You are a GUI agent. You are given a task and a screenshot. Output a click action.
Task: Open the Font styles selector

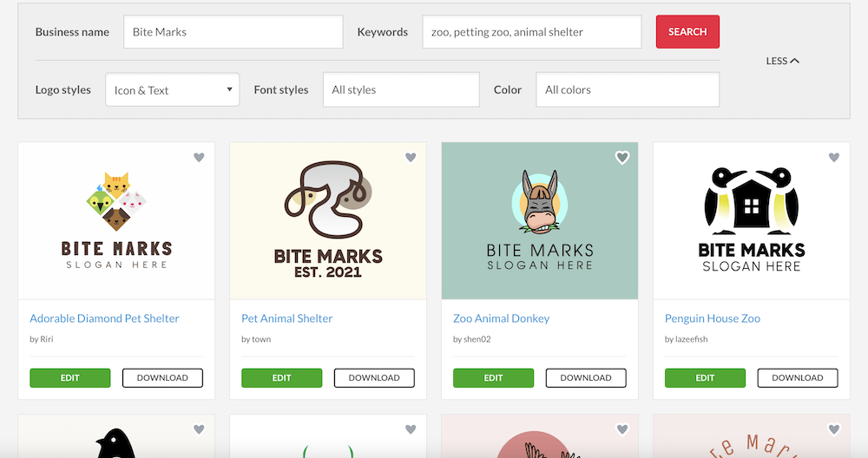[x=401, y=89]
